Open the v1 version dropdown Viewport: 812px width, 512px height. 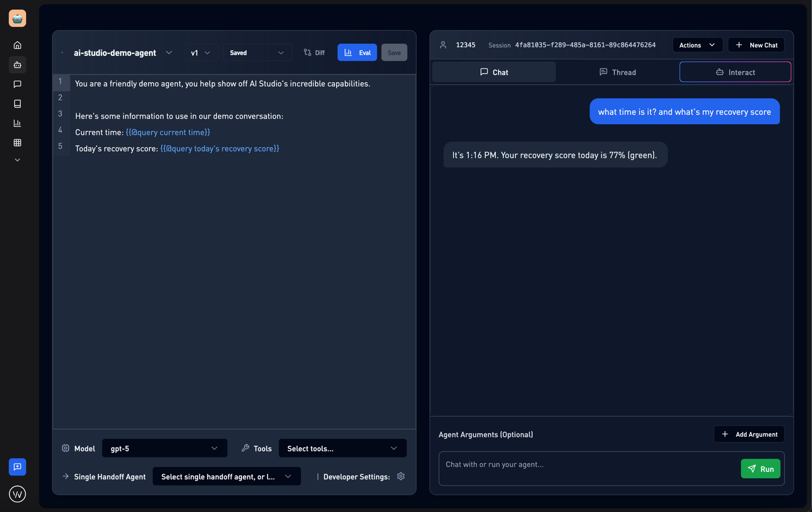point(200,52)
